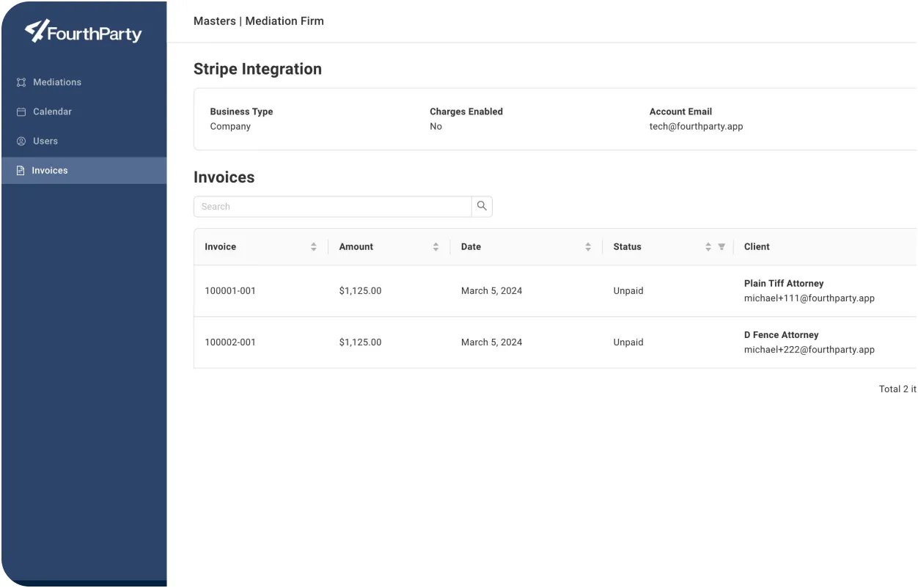Click the Calendar icon in the sidebar
The height and width of the screenshot is (588, 918).
pos(21,111)
